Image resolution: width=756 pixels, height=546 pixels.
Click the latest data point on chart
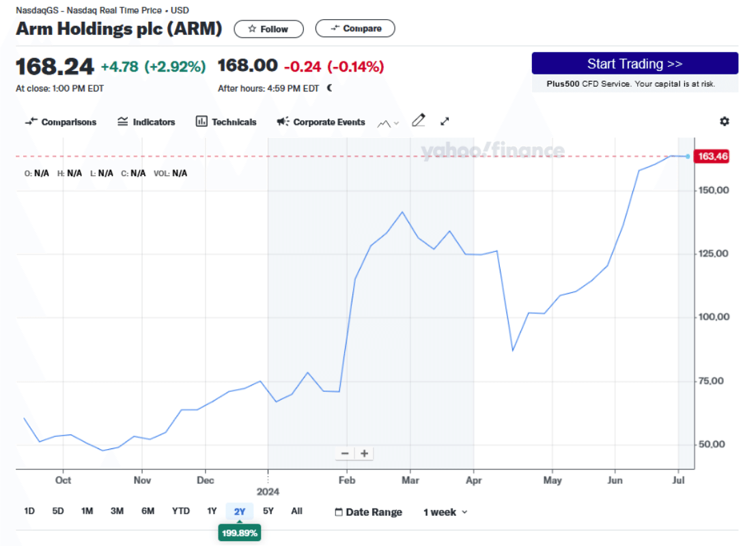pyautogui.click(x=688, y=156)
